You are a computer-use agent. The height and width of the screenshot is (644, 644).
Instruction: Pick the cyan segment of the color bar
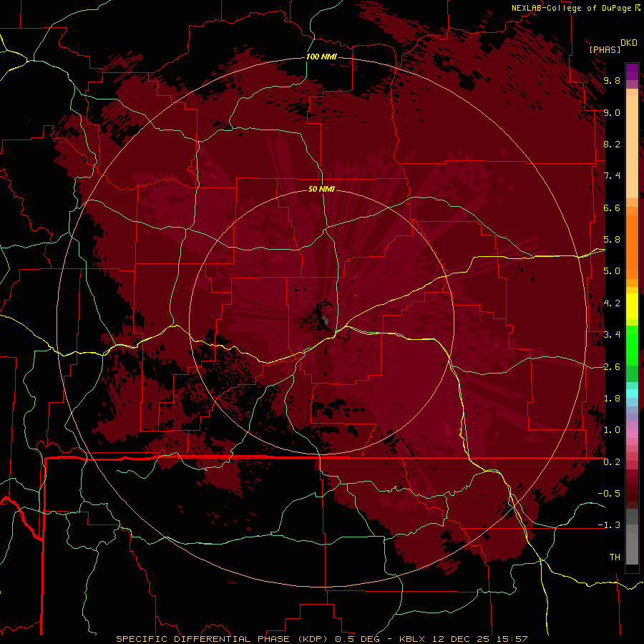pyautogui.click(x=632, y=394)
